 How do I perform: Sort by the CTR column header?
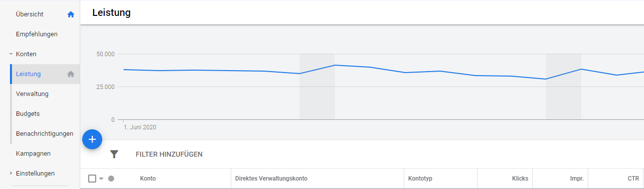(633, 179)
